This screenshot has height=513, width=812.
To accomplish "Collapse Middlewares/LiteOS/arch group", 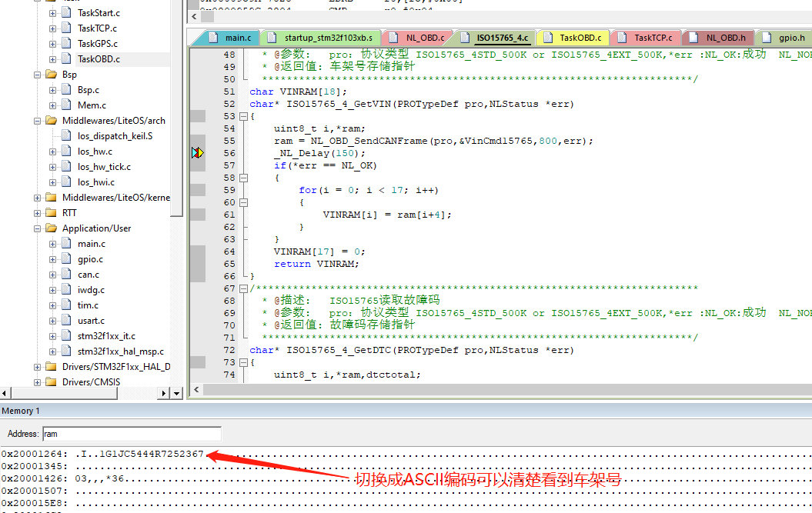I will [37, 121].
